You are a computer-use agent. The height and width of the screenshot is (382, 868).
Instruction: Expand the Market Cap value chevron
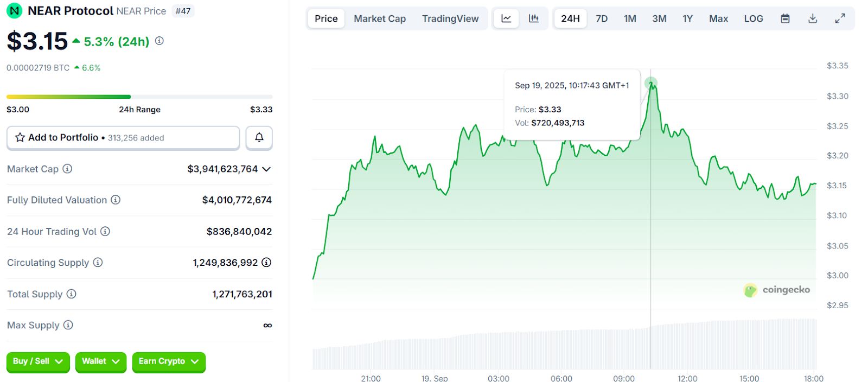pyautogui.click(x=266, y=169)
